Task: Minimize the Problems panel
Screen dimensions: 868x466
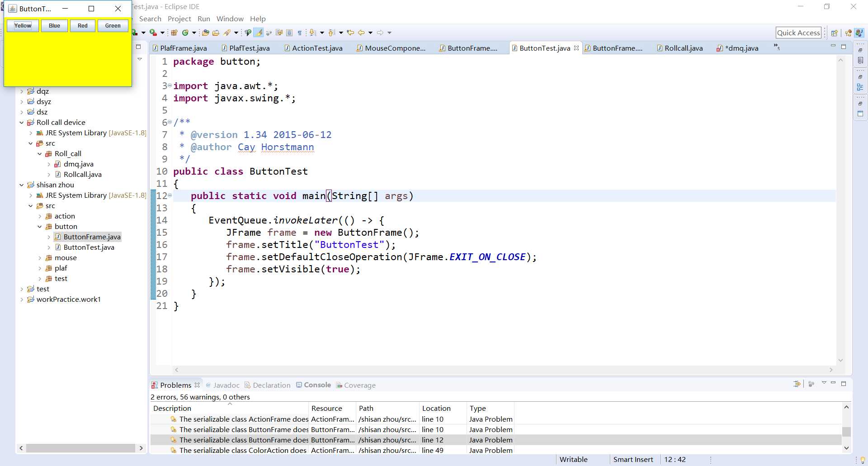Action: 833,383
